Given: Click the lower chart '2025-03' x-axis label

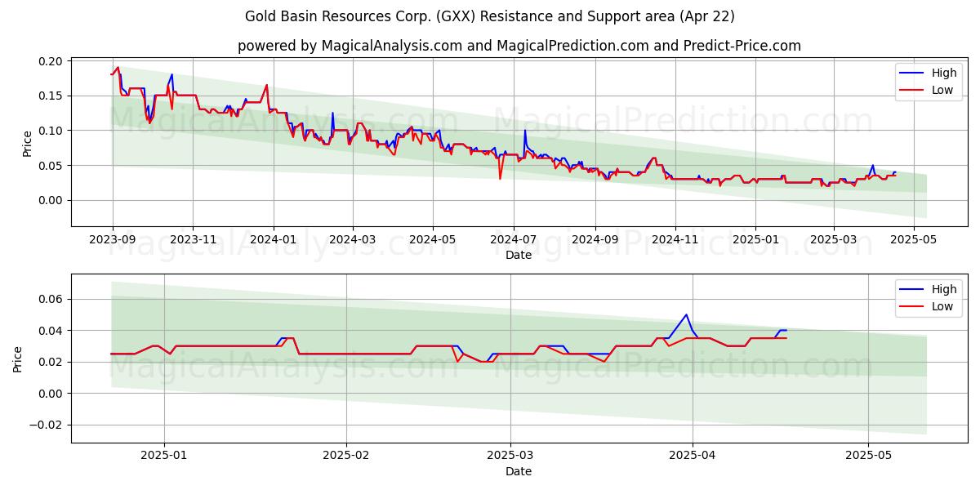Looking at the screenshot, I should (x=510, y=456).
